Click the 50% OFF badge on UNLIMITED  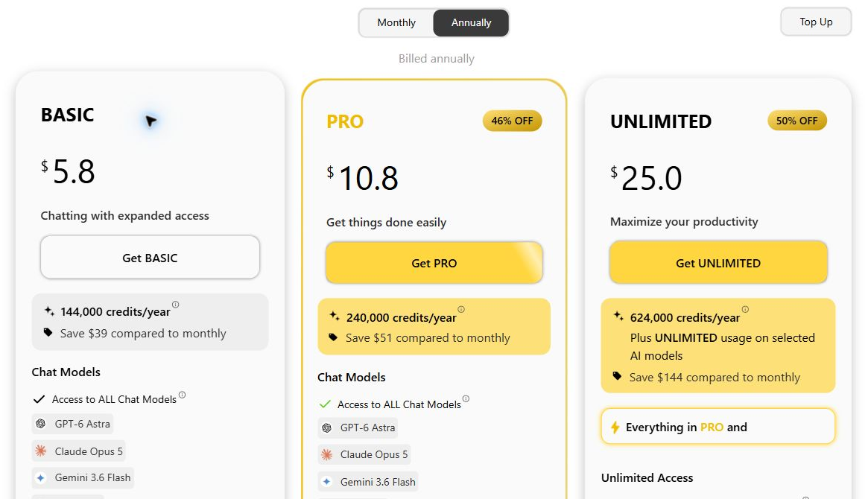click(796, 121)
